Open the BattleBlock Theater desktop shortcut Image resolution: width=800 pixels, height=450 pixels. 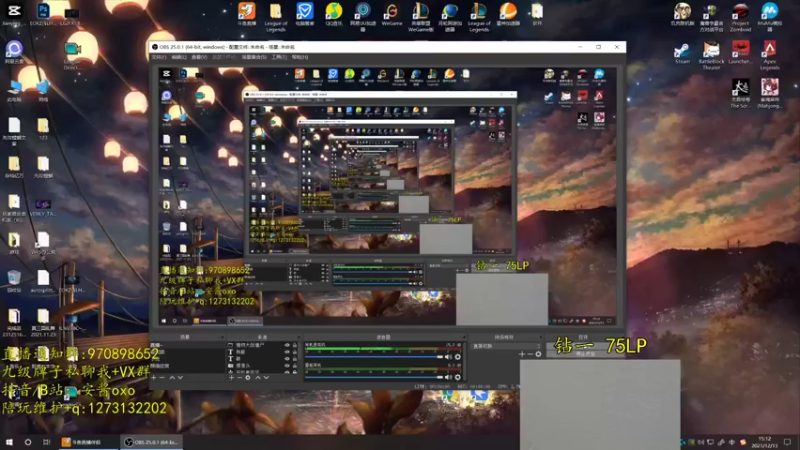[711, 55]
